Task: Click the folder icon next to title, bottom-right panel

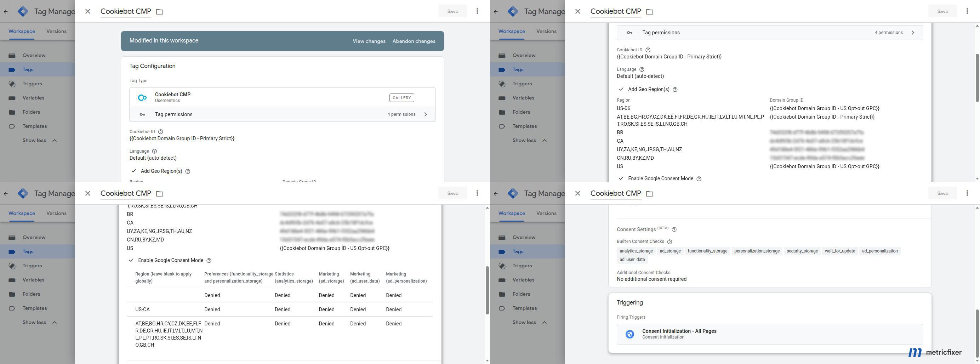Action: coord(650,194)
